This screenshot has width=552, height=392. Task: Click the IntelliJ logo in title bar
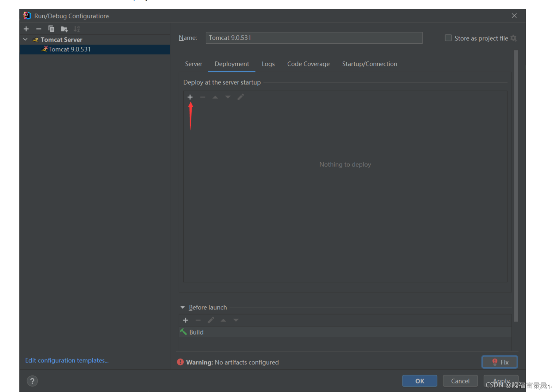pos(27,16)
